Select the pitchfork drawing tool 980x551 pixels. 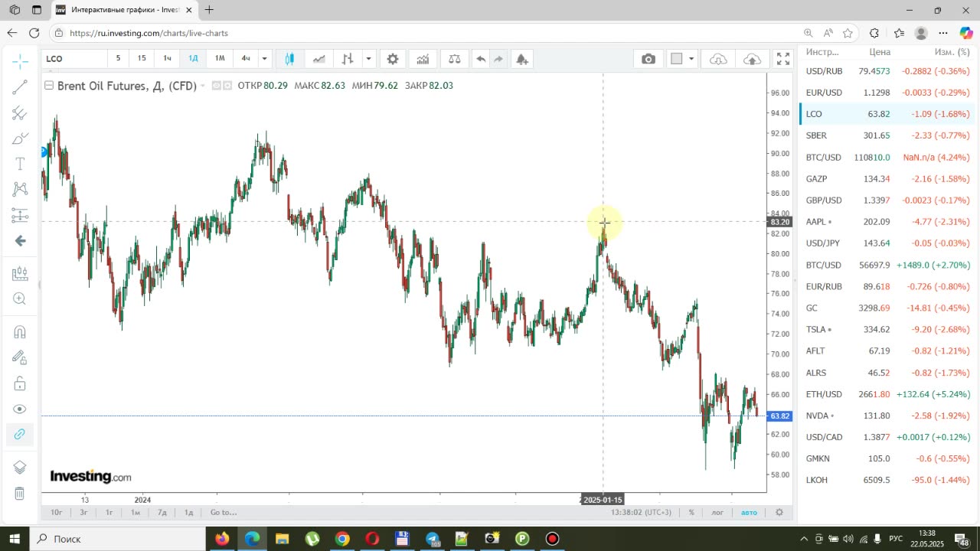pos(20,113)
